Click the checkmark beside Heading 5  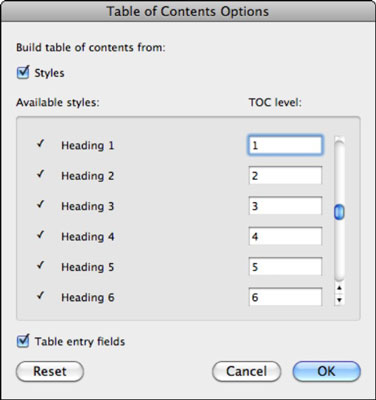click(x=40, y=265)
